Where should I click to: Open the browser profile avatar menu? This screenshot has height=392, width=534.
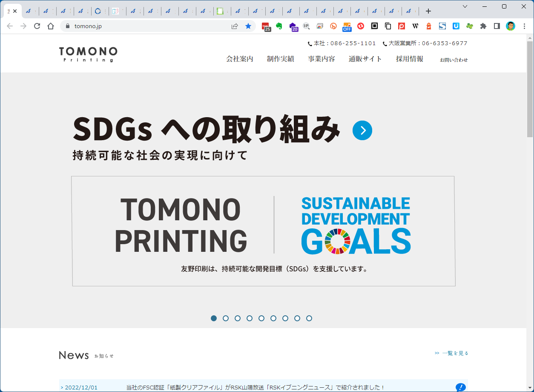(x=510, y=26)
